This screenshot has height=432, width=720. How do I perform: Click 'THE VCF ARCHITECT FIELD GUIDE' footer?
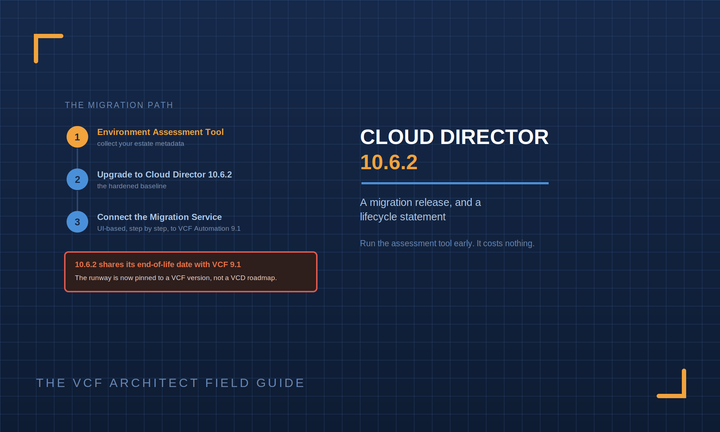tap(170, 383)
